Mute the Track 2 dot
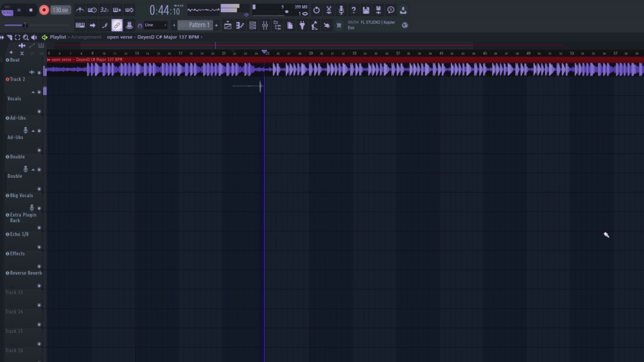This screenshot has height=362, width=644. (39, 92)
